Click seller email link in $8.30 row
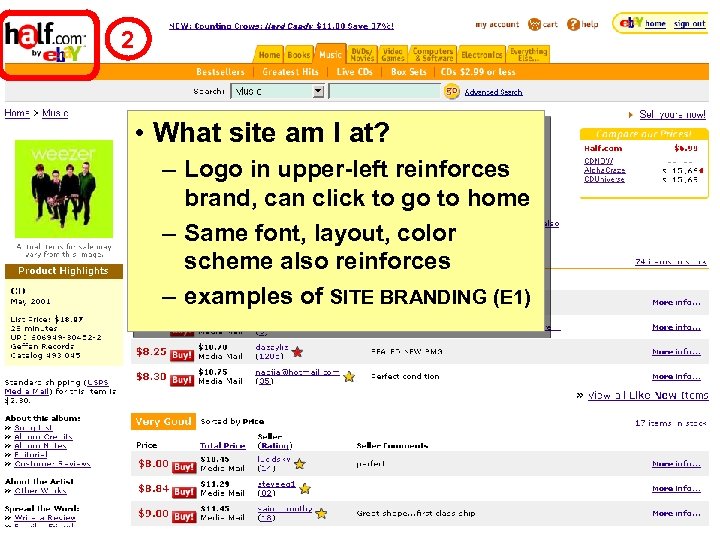Image resolution: width=720 pixels, height=540 pixels. pyautogui.click(x=298, y=372)
